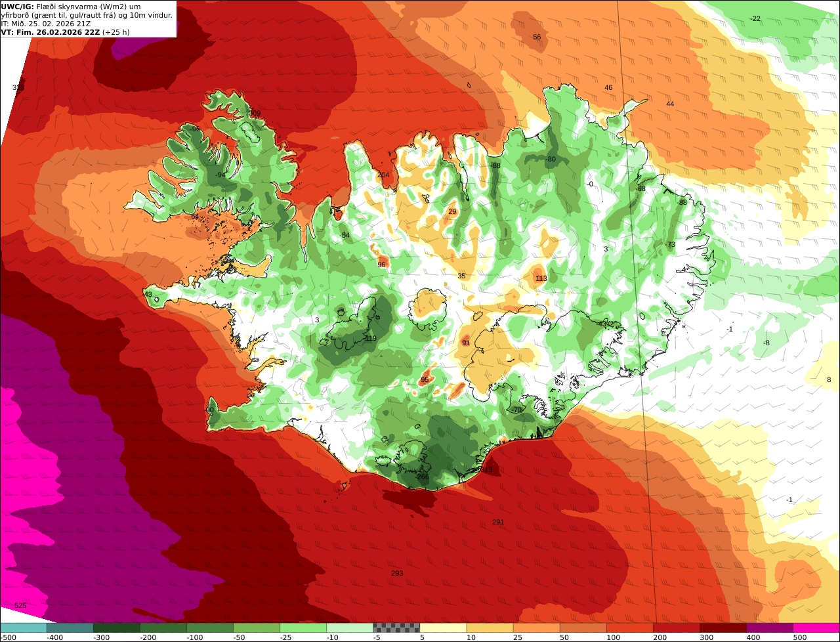The image size is (840, 642).
Task: Click the map value '91' on the glacier edge
Action: point(466,343)
